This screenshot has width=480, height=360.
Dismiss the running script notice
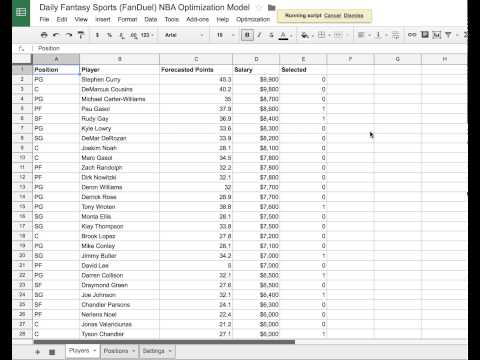click(x=353, y=15)
